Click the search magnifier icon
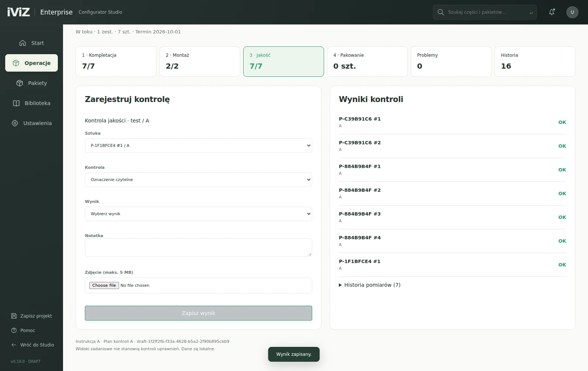Image resolution: width=588 pixels, height=371 pixels. [441, 12]
